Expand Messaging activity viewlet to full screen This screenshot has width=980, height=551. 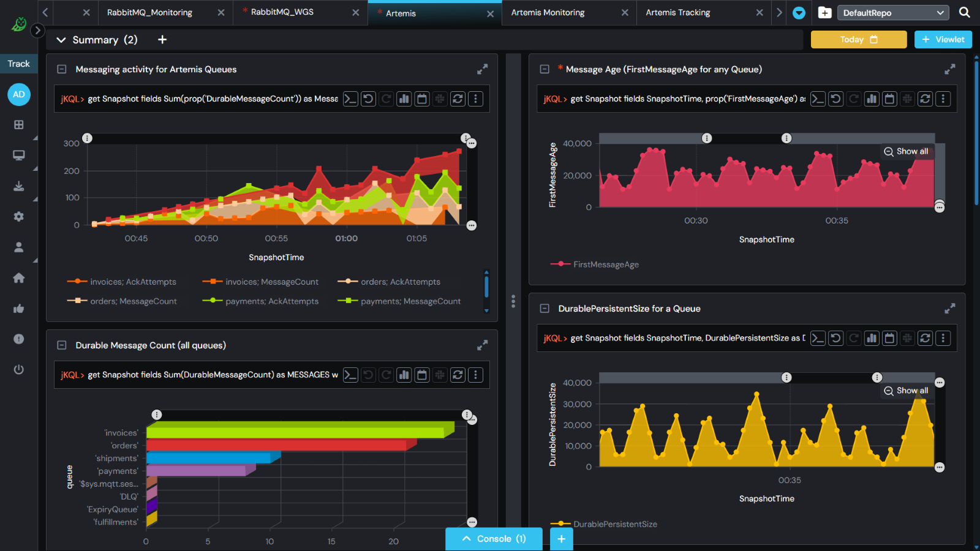click(x=483, y=69)
